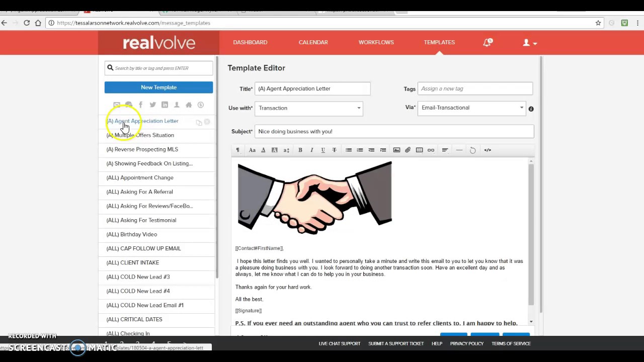The height and width of the screenshot is (362, 644).
Task: Apply strikethrough formatting
Action: point(334,150)
